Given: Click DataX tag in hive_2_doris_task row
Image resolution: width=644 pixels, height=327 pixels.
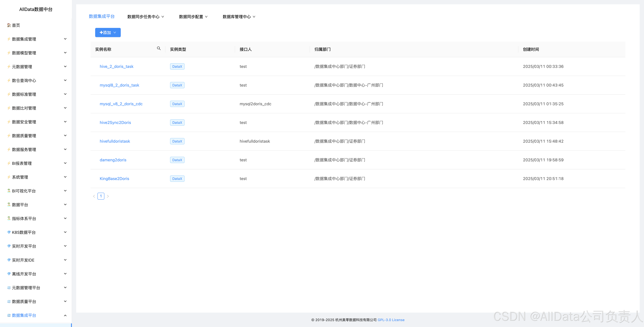Looking at the screenshot, I should (x=177, y=66).
